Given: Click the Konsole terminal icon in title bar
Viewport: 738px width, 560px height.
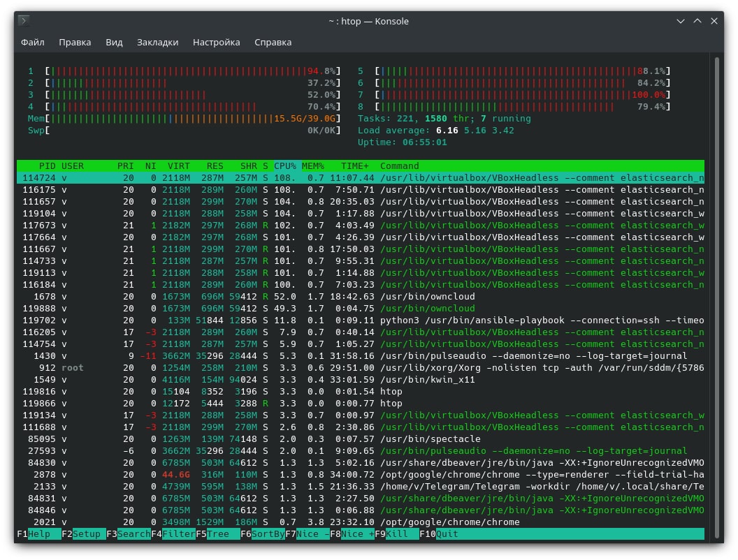Looking at the screenshot, I should (x=24, y=21).
